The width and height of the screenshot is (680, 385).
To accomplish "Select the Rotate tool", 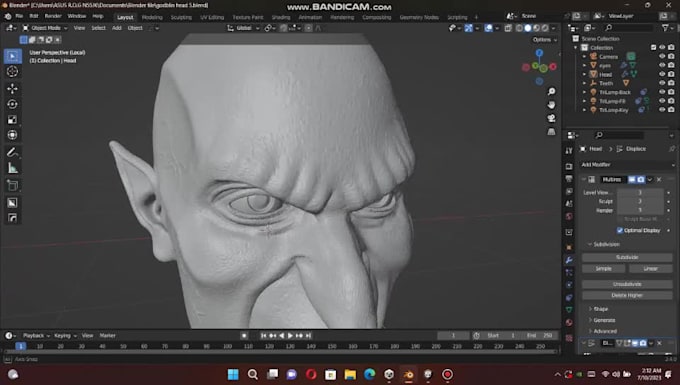I will [12, 104].
